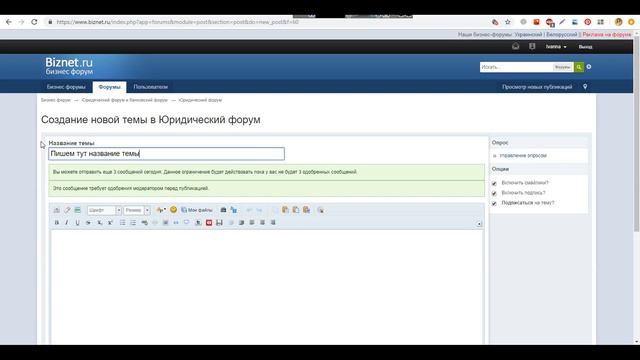Viewport: 640px width, 360px height.
Task: Insert an emoticon with the smiley icon
Action: [173, 209]
